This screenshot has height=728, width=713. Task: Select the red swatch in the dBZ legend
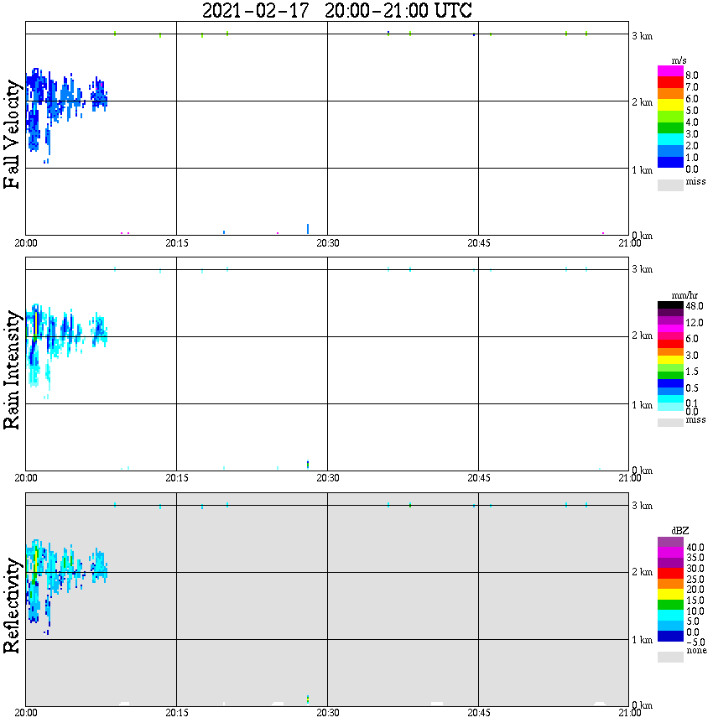point(670,574)
